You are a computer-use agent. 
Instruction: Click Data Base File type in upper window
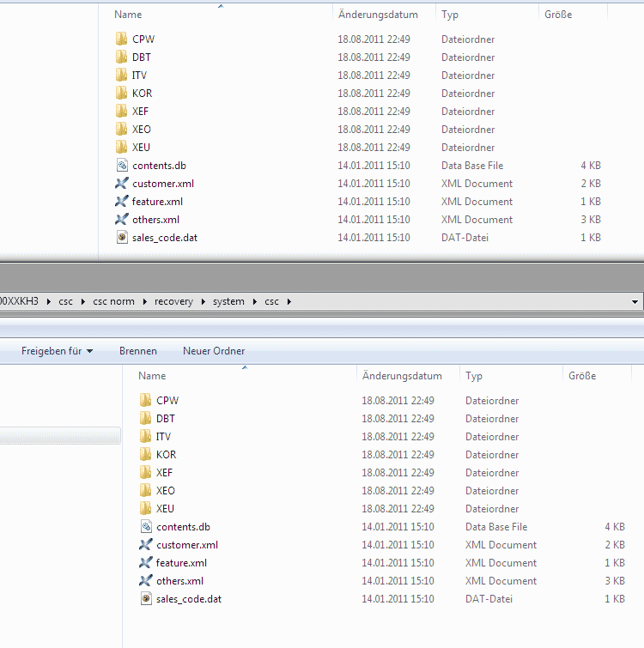tap(472, 166)
